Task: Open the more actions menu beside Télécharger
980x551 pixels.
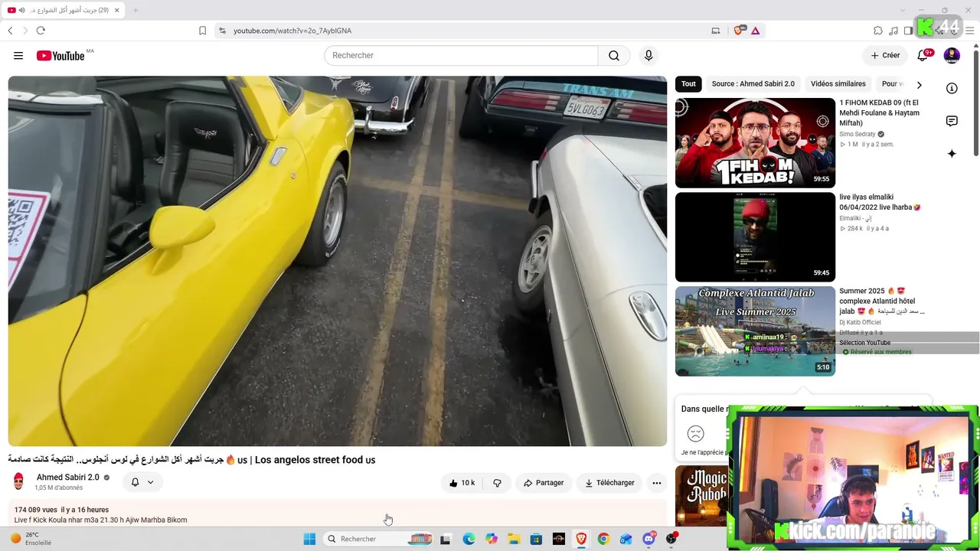Action: (656, 483)
